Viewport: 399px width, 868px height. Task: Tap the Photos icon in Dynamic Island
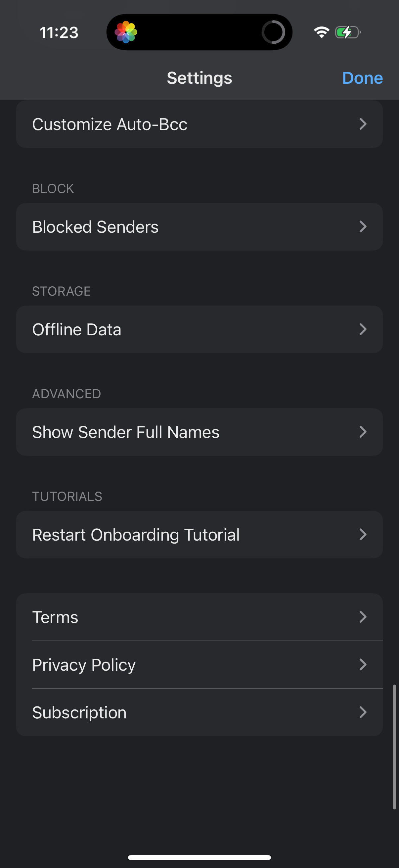pos(126,32)
